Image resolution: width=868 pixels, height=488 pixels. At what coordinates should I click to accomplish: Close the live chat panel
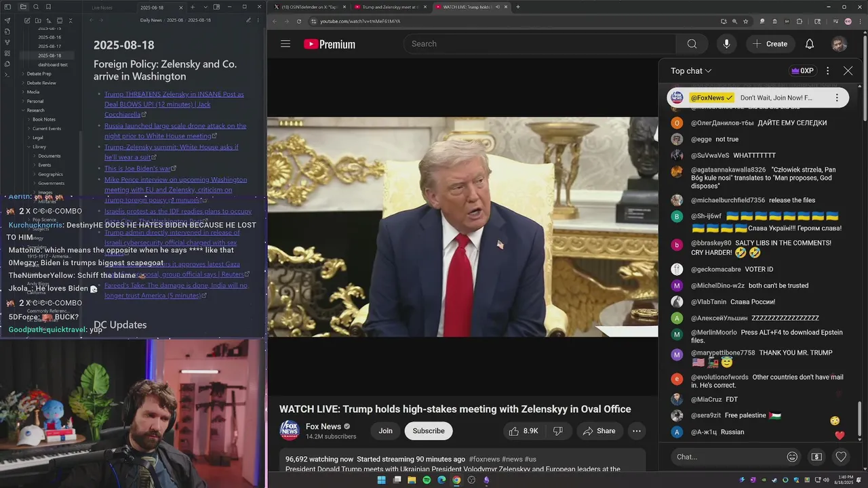848,70
